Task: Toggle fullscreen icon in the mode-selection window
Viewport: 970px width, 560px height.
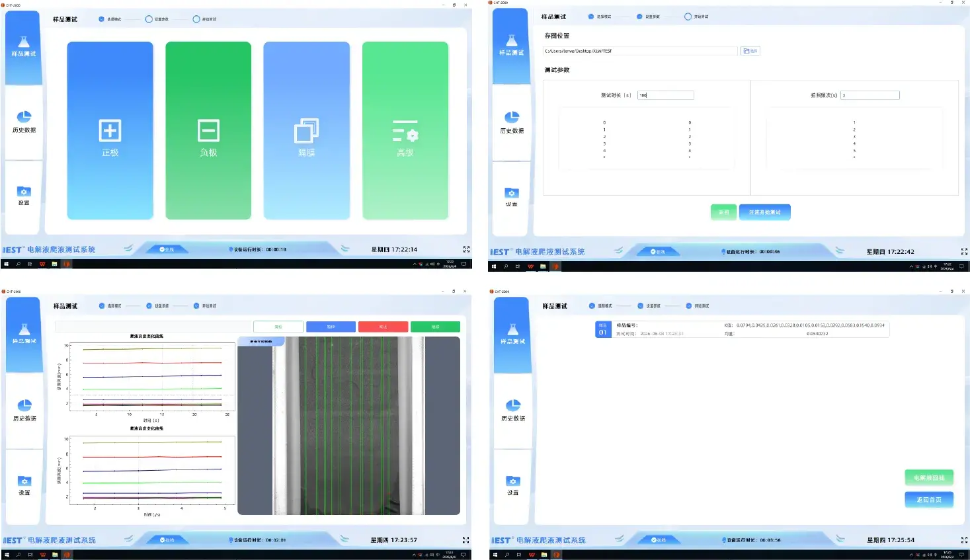Action: coord(466,249)
